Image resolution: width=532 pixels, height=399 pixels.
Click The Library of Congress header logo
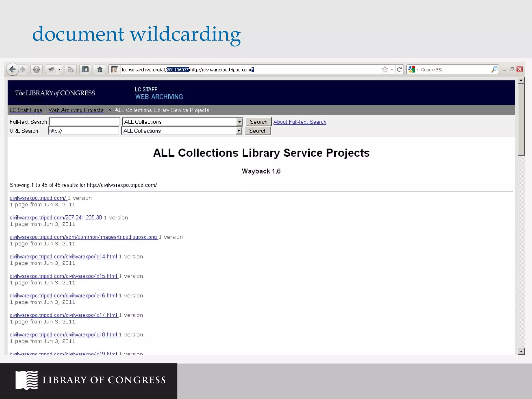point(55,93)
